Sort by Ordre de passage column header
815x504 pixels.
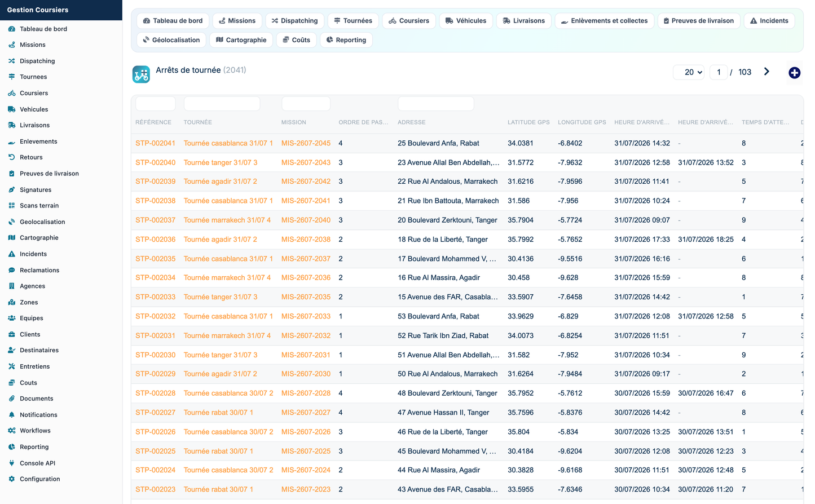363,122
